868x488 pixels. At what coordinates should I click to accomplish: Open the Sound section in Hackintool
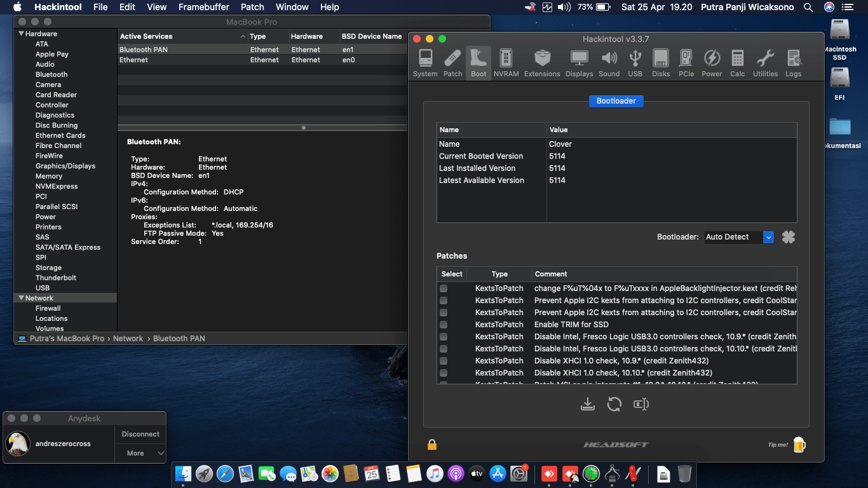[x=609, y=64]
